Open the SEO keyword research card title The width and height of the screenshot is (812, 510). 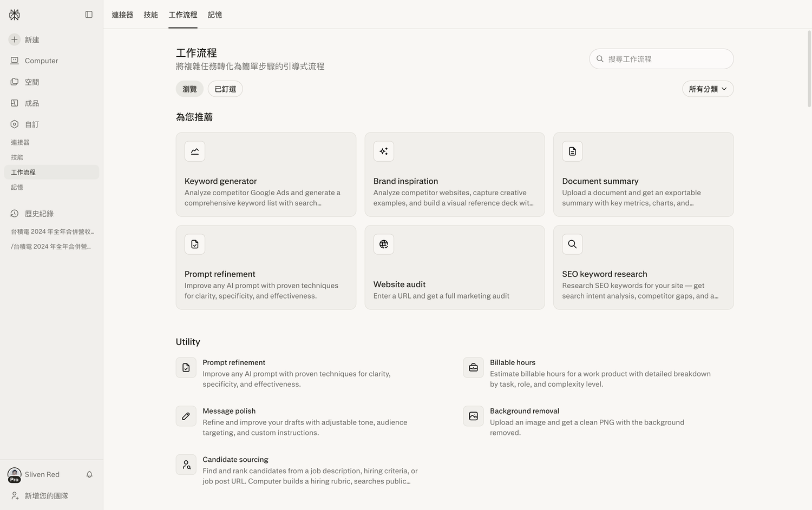(x=605, y=274)
